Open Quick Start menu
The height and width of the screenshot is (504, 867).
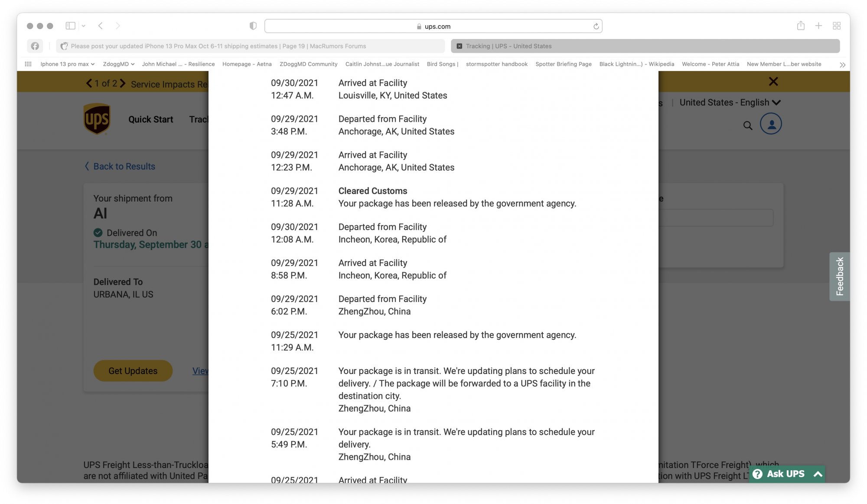pos(150,120)
